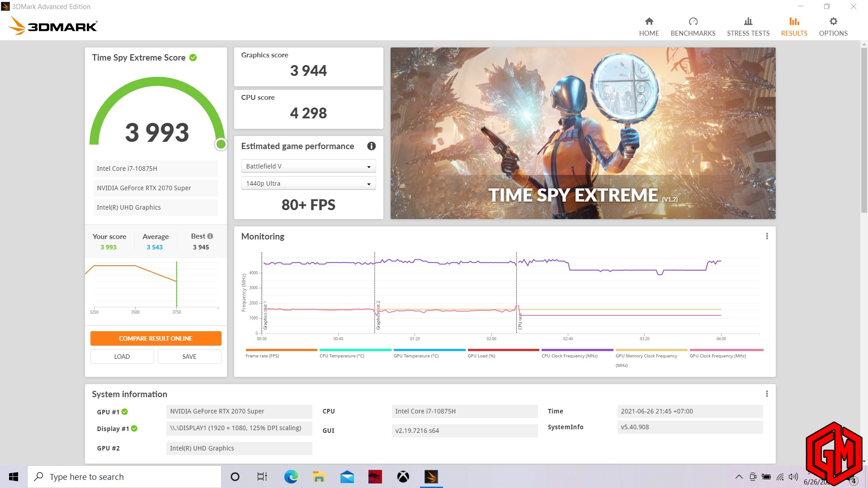868x488 pixels.
Task: Click the Graphics score value 3 944
Action: point(308,71)
